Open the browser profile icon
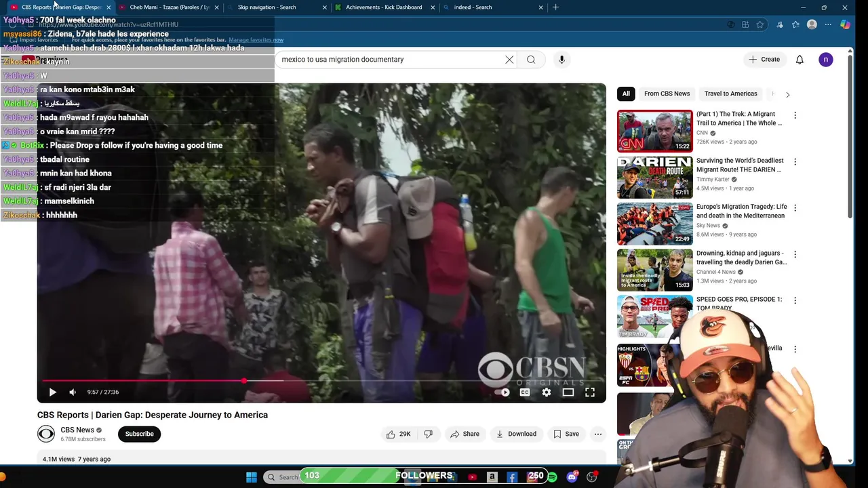 tap(812, 24)
